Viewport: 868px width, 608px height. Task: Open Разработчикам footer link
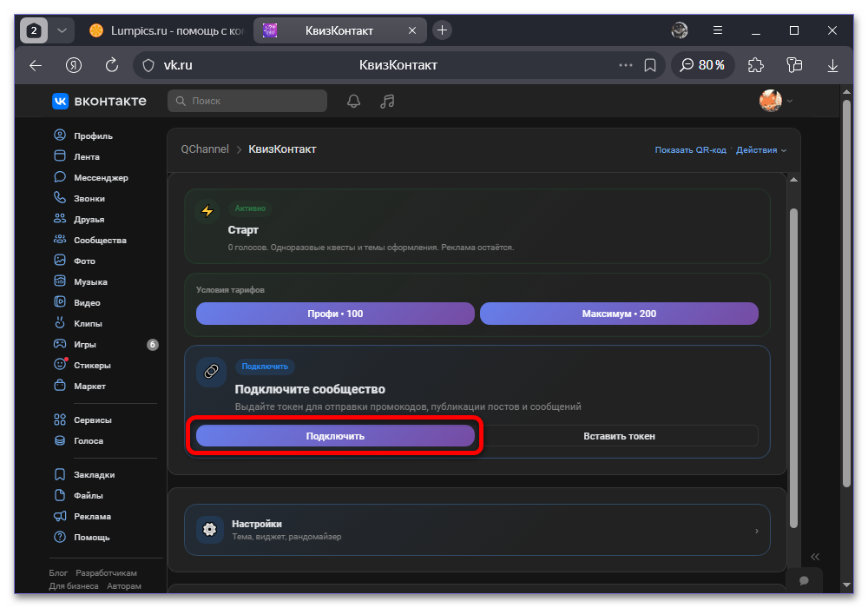pos(106,572)
